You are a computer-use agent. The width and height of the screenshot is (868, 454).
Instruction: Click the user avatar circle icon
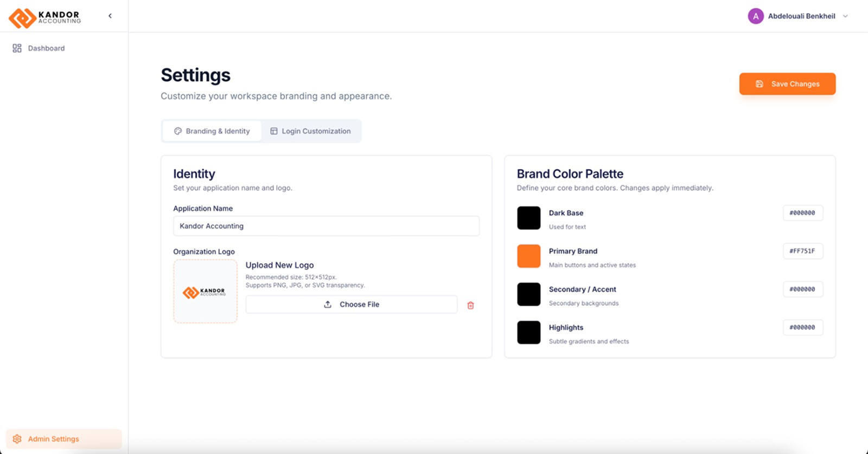(x=755, y=16)
